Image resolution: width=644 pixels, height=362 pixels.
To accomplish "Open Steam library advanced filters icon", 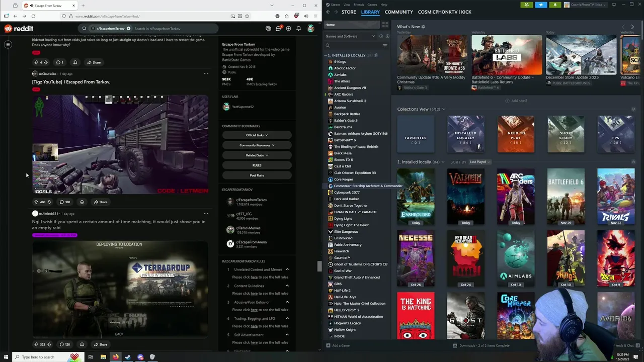I will pyautogui.click(x=385, y=46).
